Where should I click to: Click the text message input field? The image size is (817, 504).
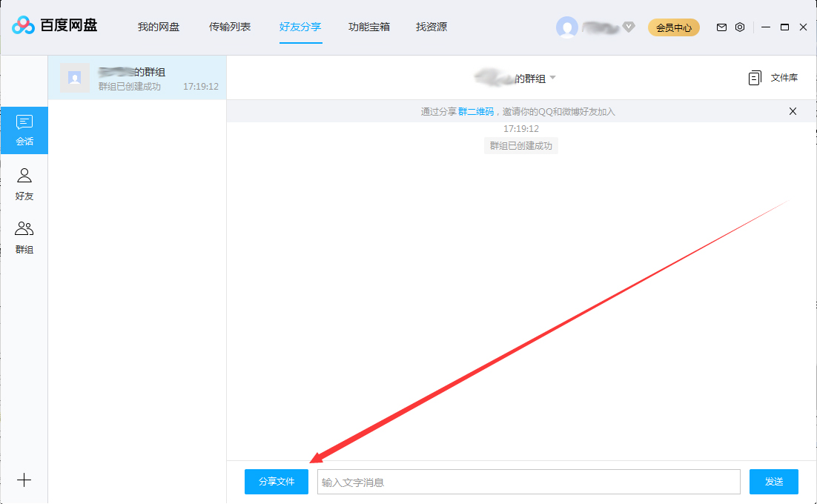click(528, 482)
